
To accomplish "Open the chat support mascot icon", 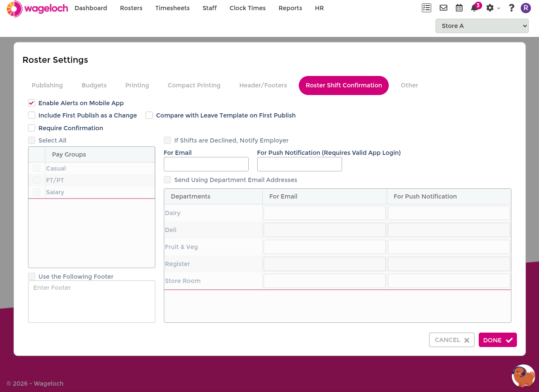I will (x=523, y=376).
